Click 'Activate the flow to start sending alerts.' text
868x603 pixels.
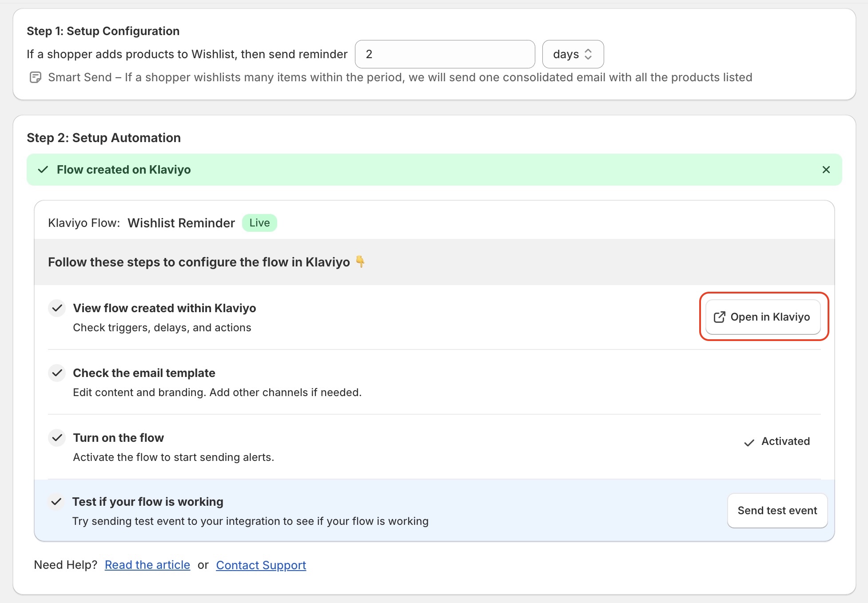(173, 457)
